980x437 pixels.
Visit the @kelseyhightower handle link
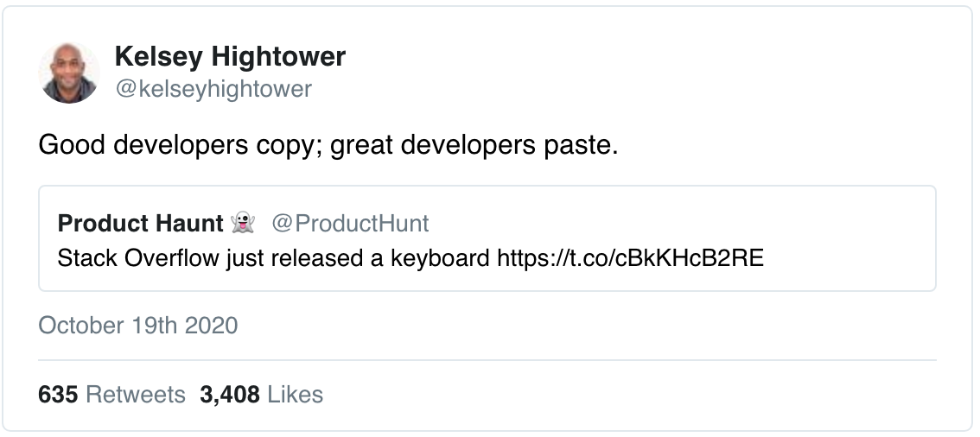[x=213, y=88]
